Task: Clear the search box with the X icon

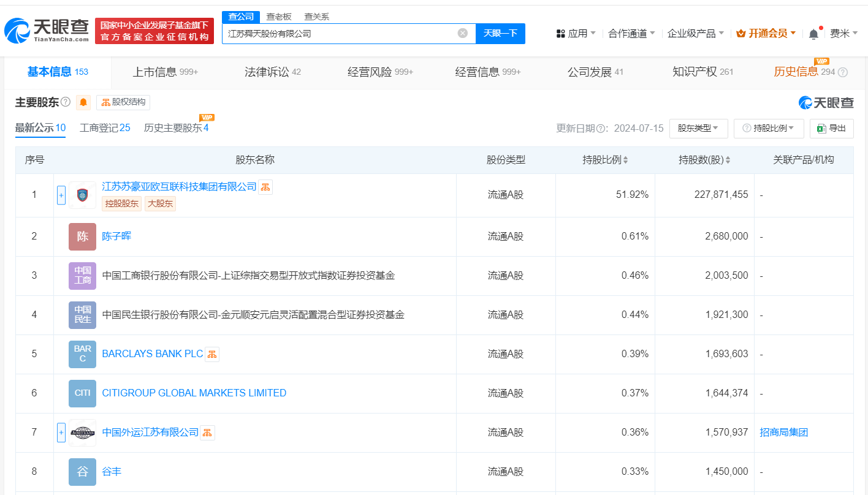Action: 463,33
